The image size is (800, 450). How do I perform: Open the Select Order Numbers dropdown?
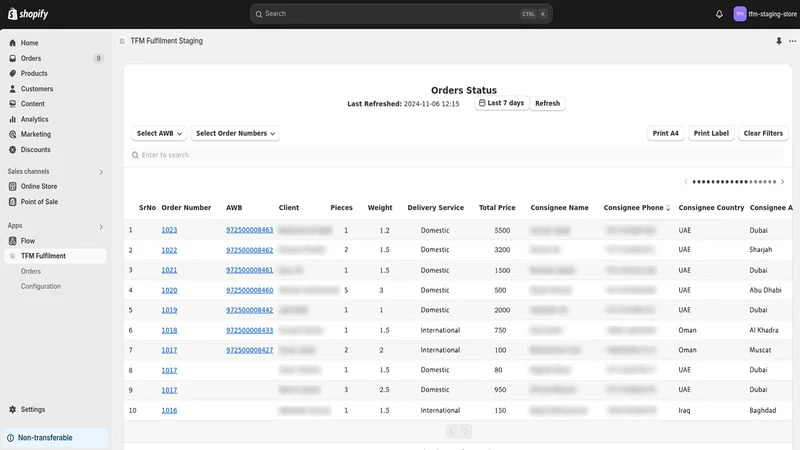pyautogui.click(x=235, y=133)
